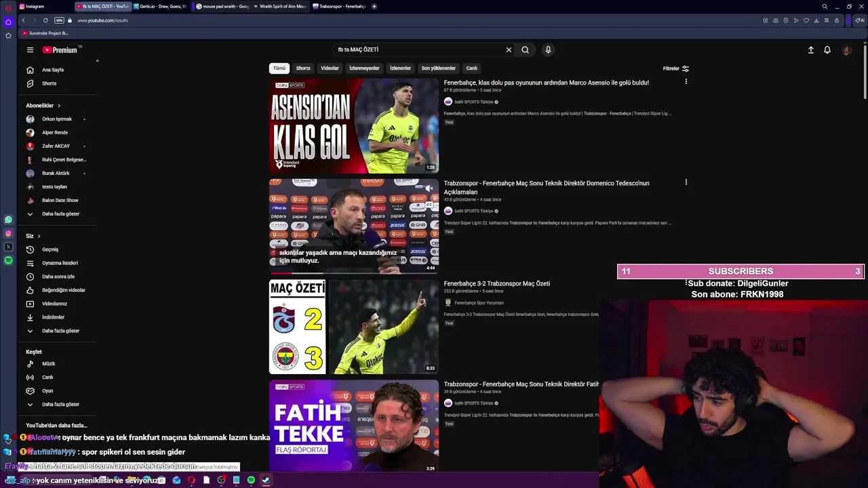This screenshot has width=868, height=488.
Task: Open the Opera AI assistant button
Action: (859, 20)
